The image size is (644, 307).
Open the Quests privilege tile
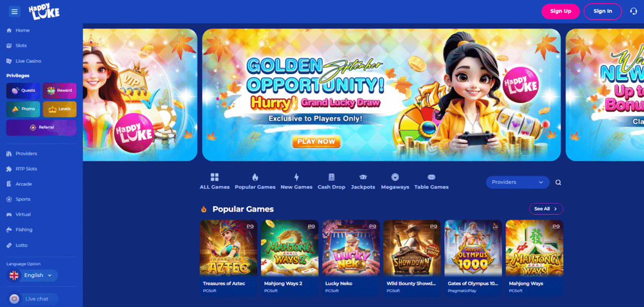click(23, 91)
